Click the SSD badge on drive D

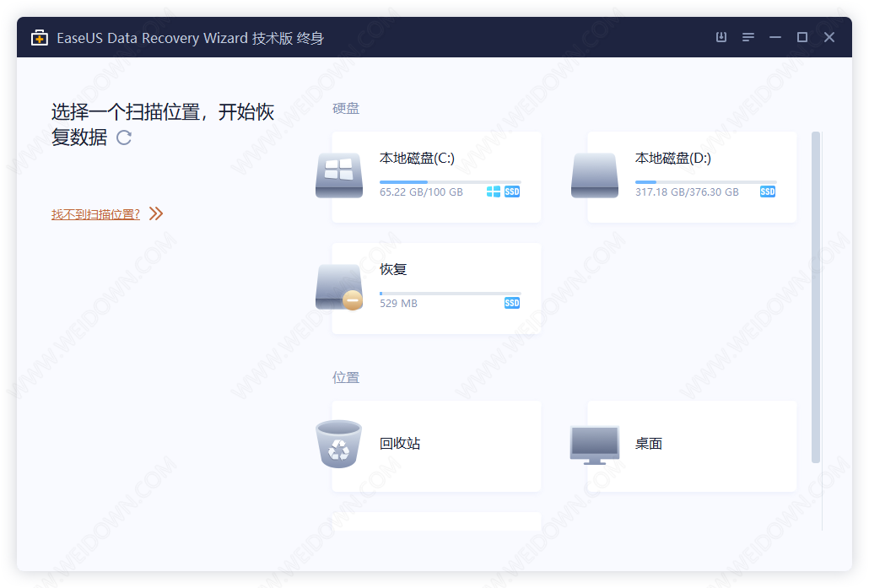point(768,192)
